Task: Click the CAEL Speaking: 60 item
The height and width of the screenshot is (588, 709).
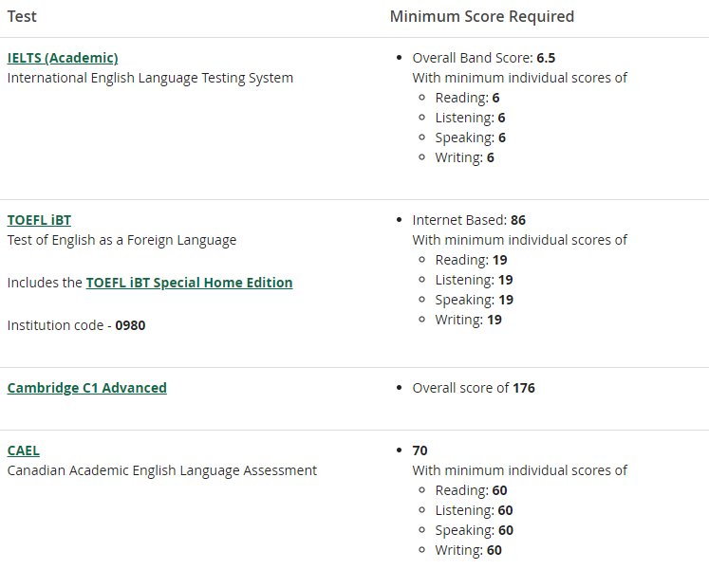Action: pos(474,530)
